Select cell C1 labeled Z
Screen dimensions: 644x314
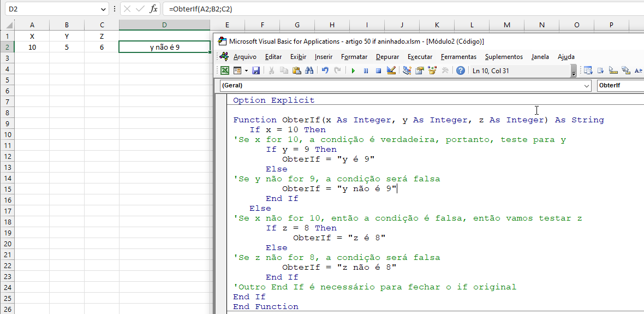pyautogui.click(x=102, y=36)
